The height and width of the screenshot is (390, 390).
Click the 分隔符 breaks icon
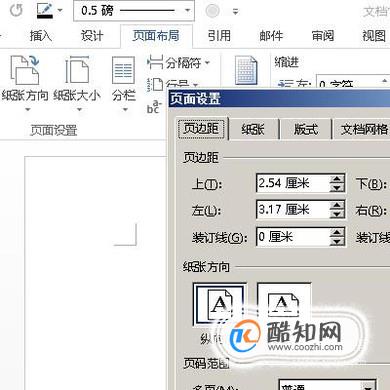(x=155, y=62)
